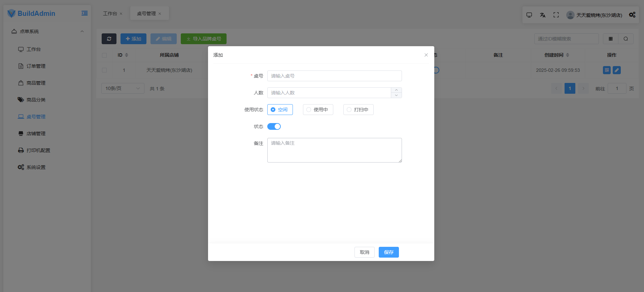
Task: Click the 取消 button
Action: point(365,252)
